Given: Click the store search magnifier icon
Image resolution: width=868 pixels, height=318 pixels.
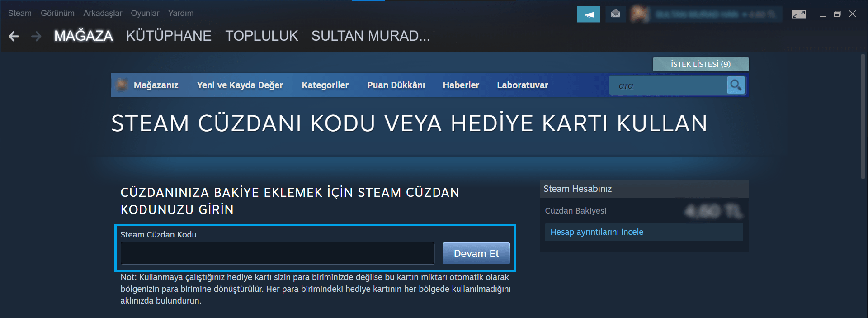Looking at the screenshot, I should (736, 85).
